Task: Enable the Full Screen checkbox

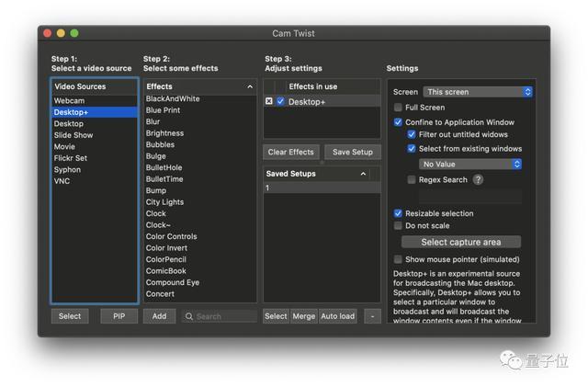Action: tap(398, 108)
